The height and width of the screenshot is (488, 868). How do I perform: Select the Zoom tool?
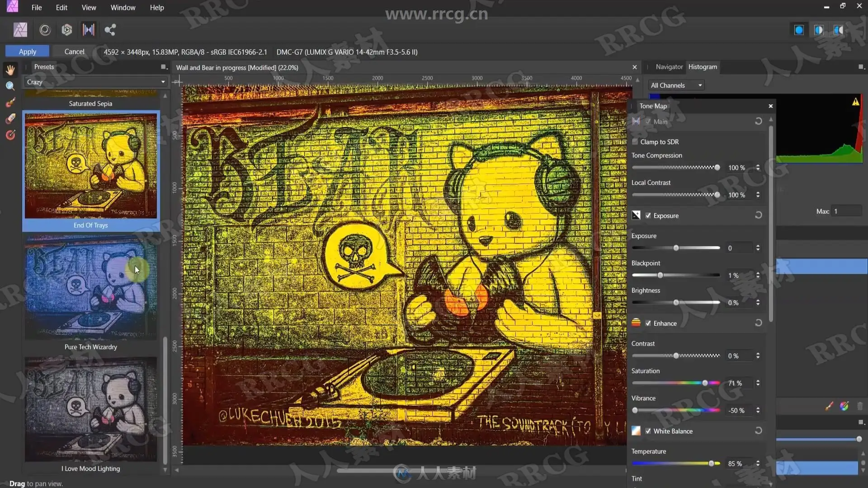[x=10, y=86]
